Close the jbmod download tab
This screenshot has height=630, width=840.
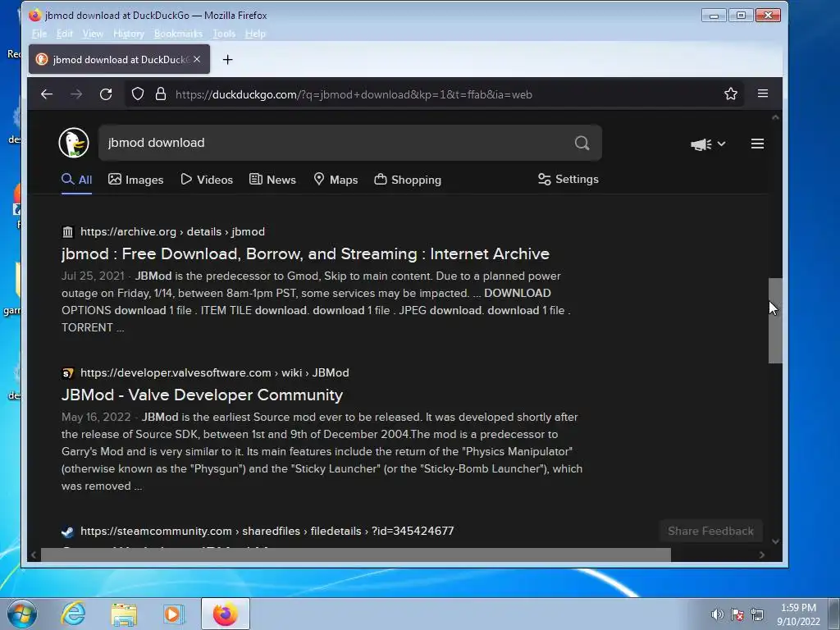pyautogui.click(x=197, y=59)
